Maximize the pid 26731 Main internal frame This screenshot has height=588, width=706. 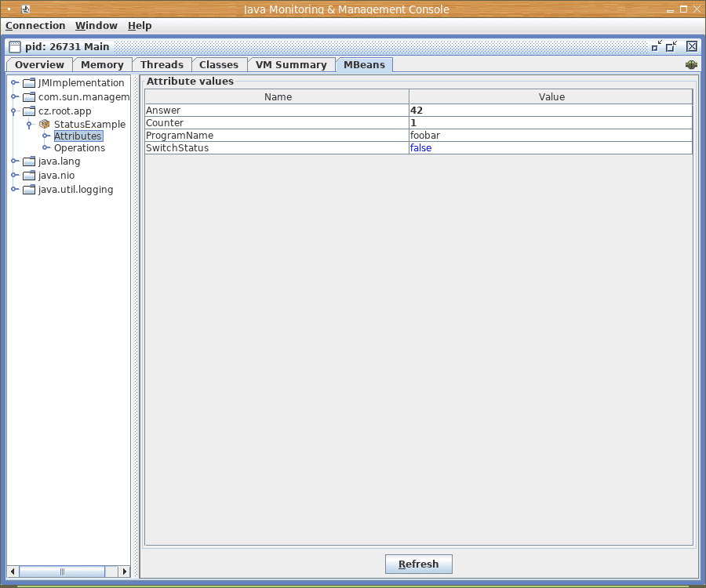tap(671, 46)
